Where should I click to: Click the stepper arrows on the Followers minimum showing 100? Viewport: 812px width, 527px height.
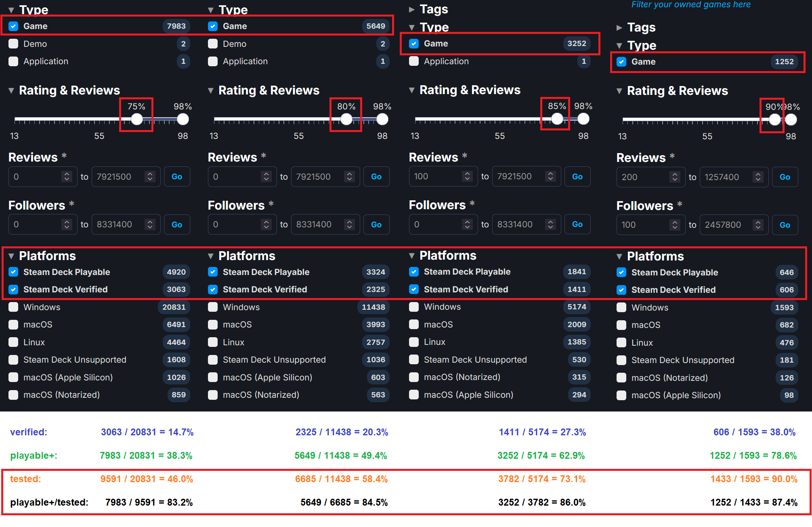675,225
